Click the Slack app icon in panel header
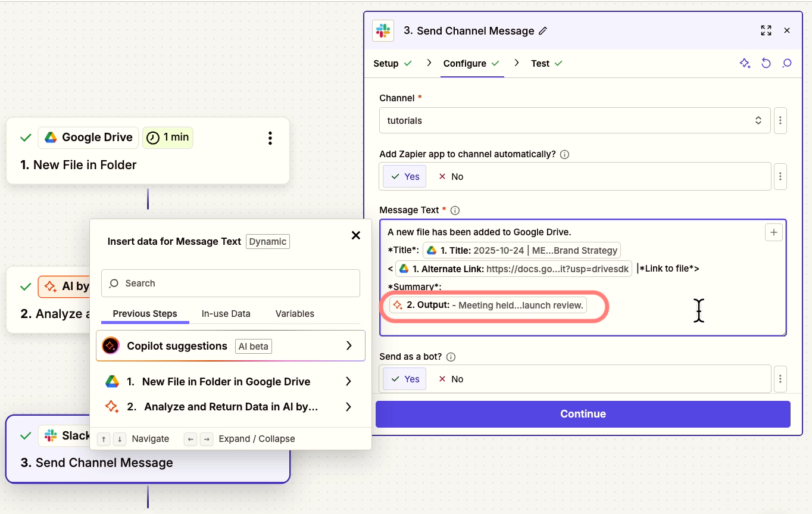 pos(383,31)
